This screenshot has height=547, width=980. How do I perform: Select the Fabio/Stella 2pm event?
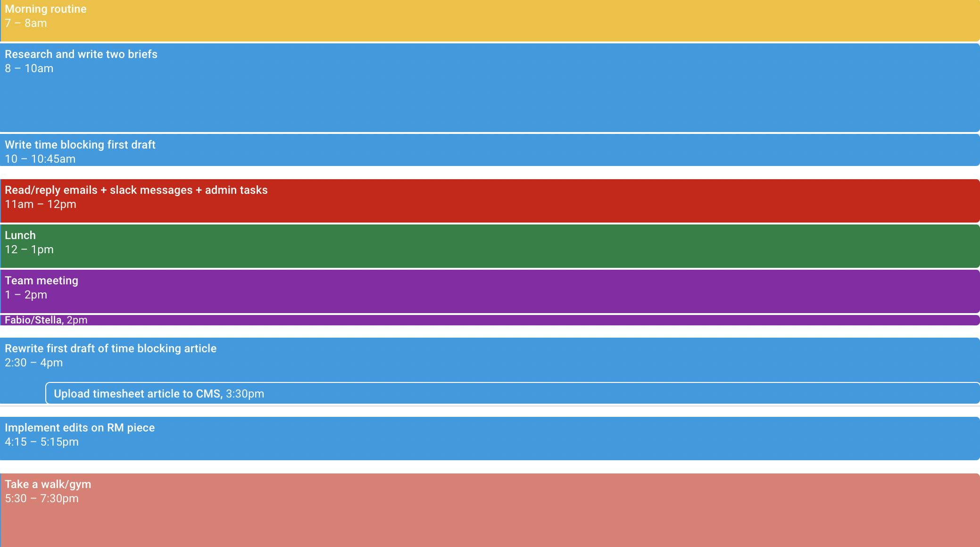tap(490, 320)
